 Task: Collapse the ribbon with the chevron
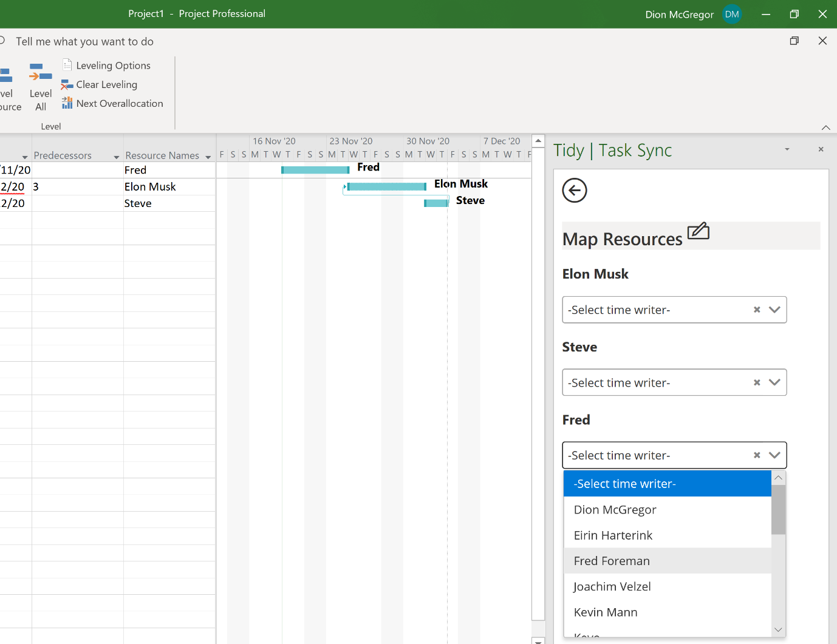tap(826, 127)
